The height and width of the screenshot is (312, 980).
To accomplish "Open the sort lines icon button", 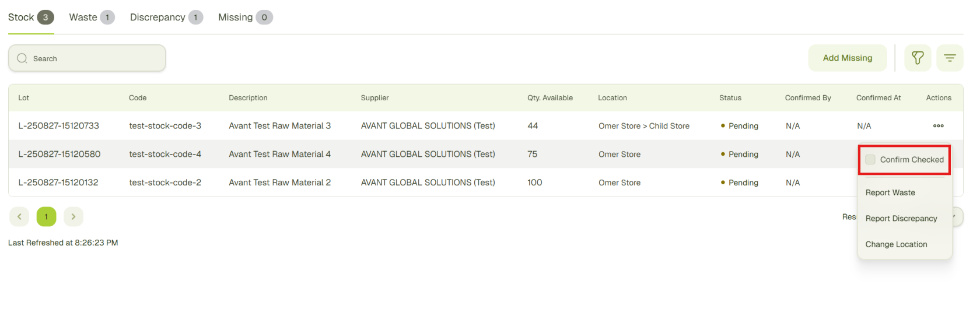I will 950,58.
